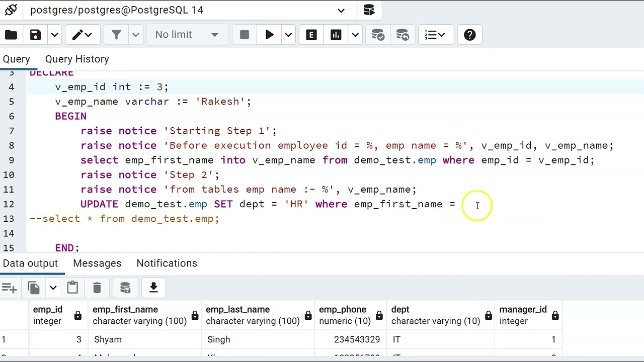Click the Explain (E) icon
Viewport: 644px width, 362px height.
311,35
